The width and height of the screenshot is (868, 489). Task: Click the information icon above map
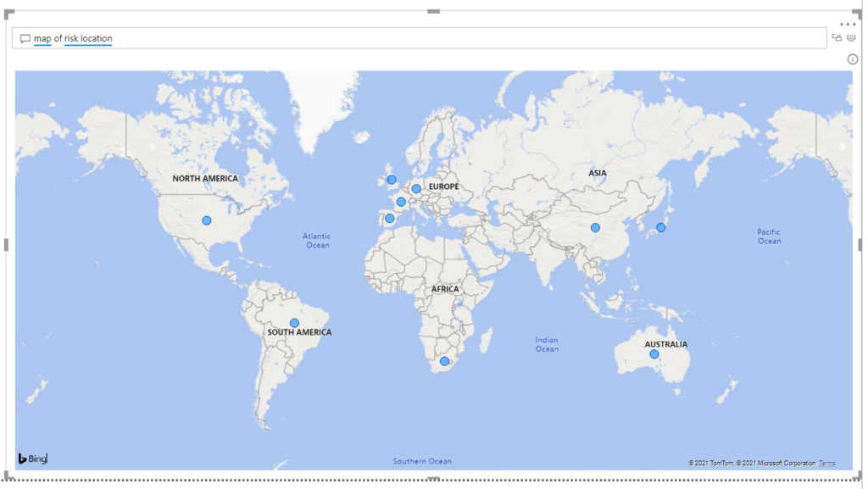coord(853,59)
